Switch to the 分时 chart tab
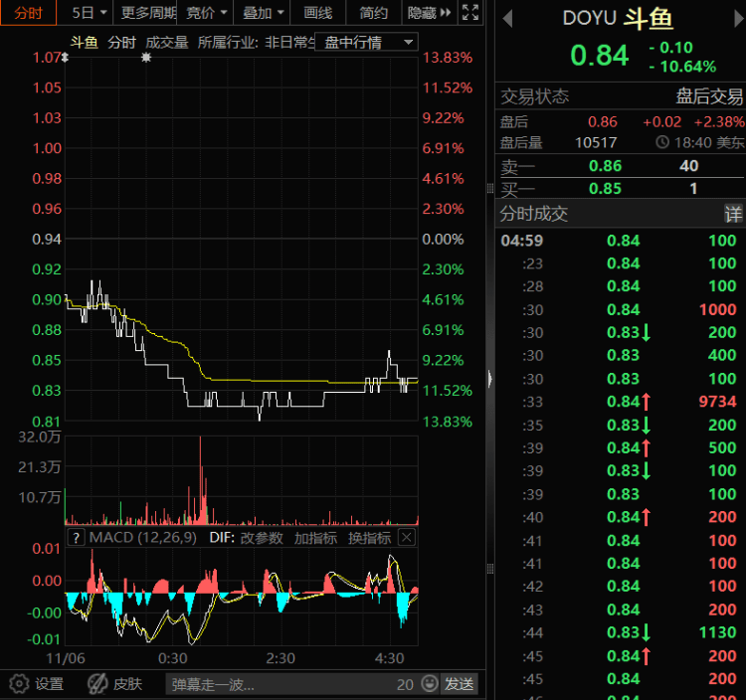The width and height of the screenshot is (746, 700). click(28, 12)
